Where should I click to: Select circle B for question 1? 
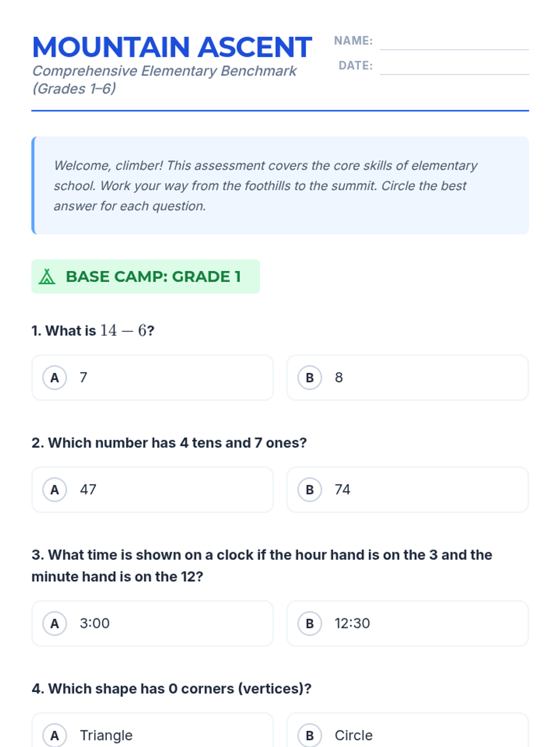click(x=309, y=377)
